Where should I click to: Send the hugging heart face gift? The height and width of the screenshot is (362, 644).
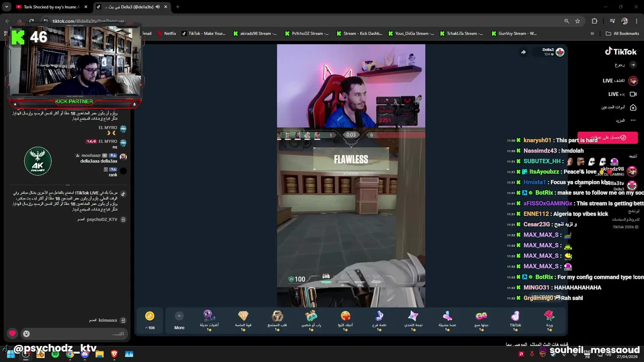pyautogui.click(x=345, y=320)
